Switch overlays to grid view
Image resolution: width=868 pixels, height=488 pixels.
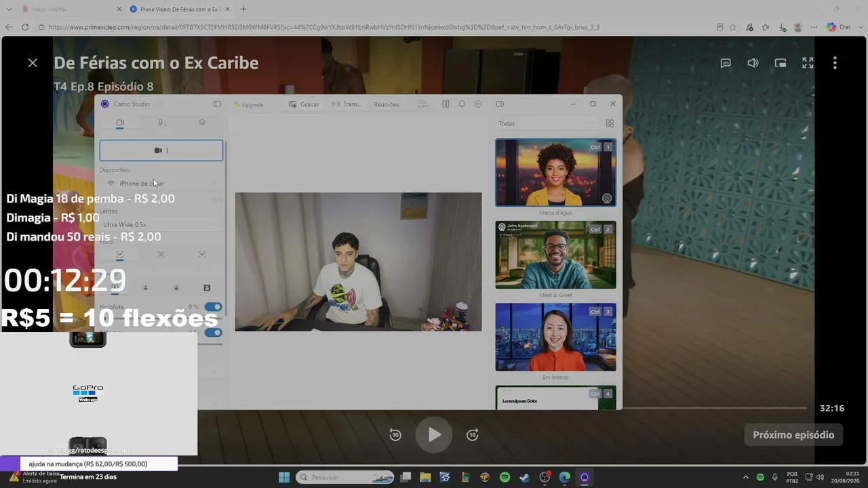[610, 123]
